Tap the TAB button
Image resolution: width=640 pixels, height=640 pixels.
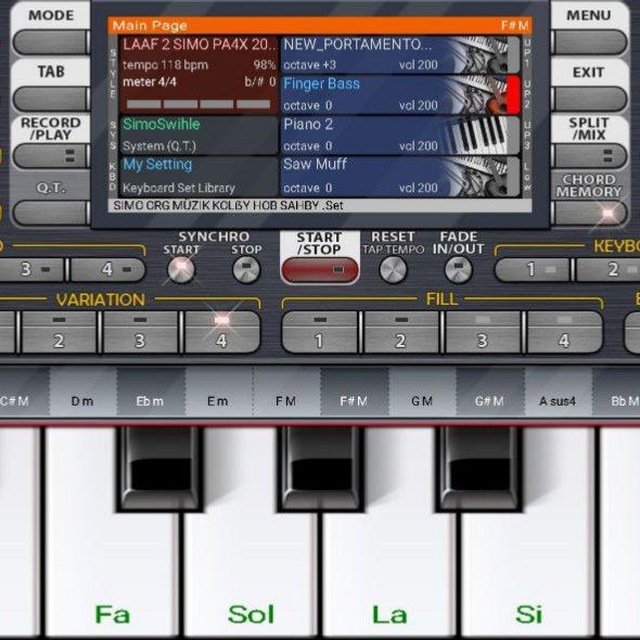(51, 98)
